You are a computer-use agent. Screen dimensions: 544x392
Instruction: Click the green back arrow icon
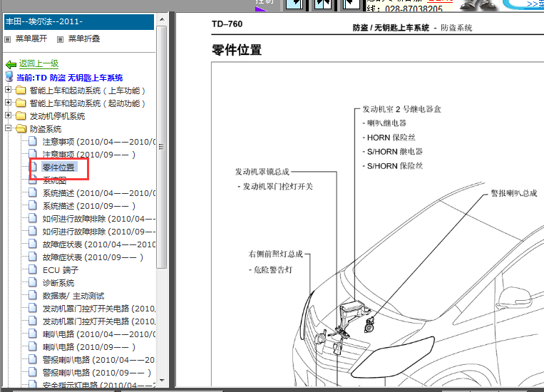click(11, 64)
